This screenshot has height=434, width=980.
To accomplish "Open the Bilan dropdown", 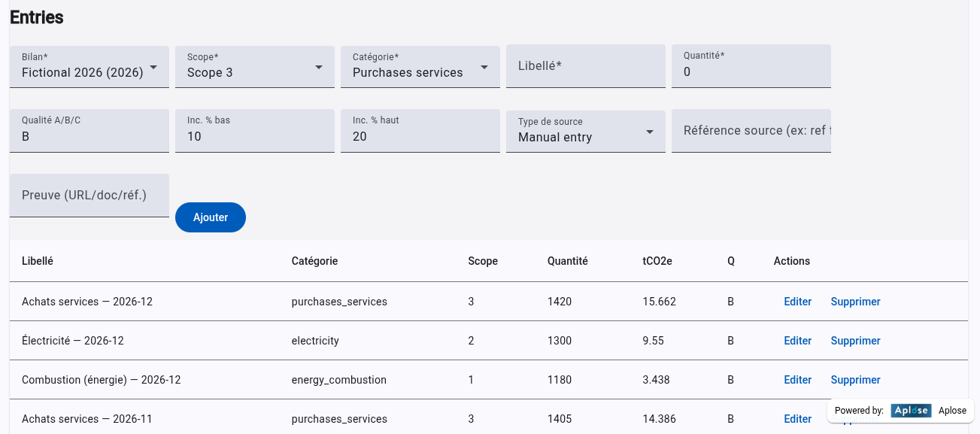I will click(x=89, y=66).
